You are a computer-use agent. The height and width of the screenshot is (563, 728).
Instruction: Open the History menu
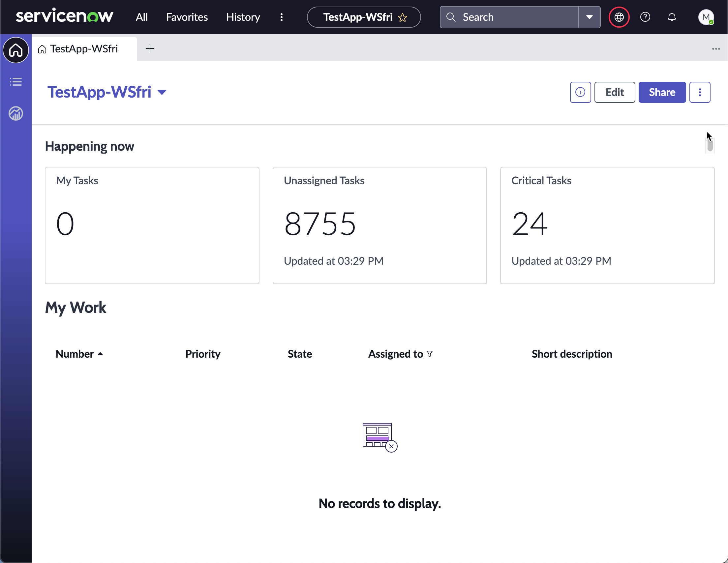(x=243, y=17)
